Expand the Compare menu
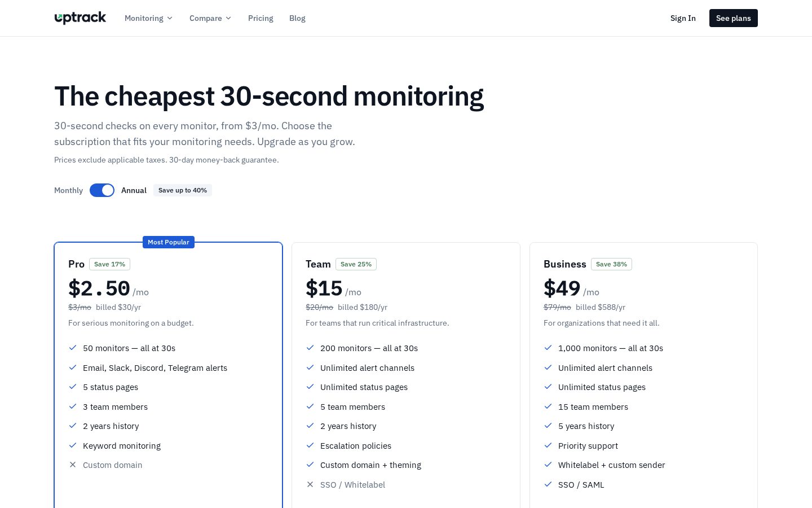812x508 pixels. pos(210,18)
